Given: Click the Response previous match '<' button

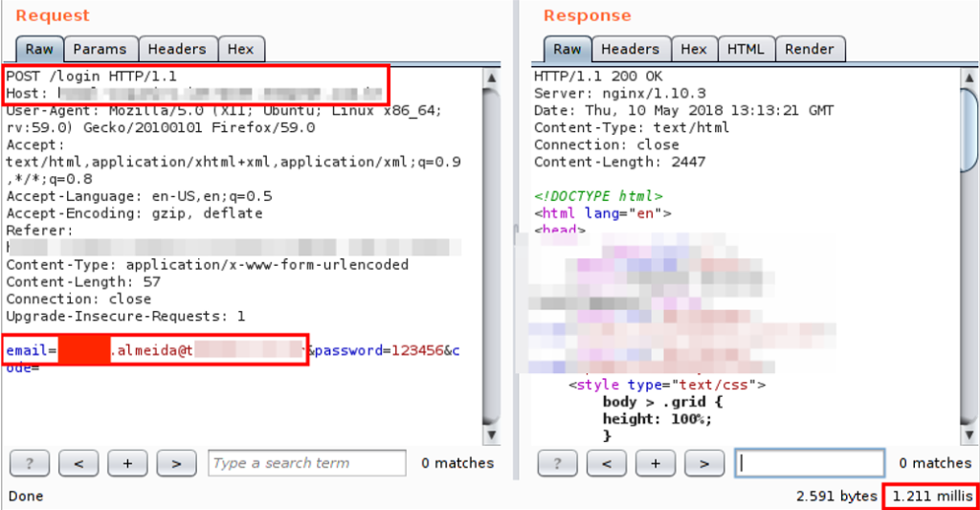Looking at the screenshot, I should pyautogui.click(x=607, y=463).
